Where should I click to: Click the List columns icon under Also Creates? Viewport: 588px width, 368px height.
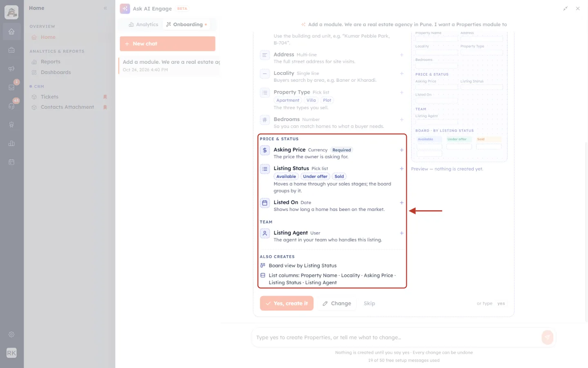(x=263, y=276)
